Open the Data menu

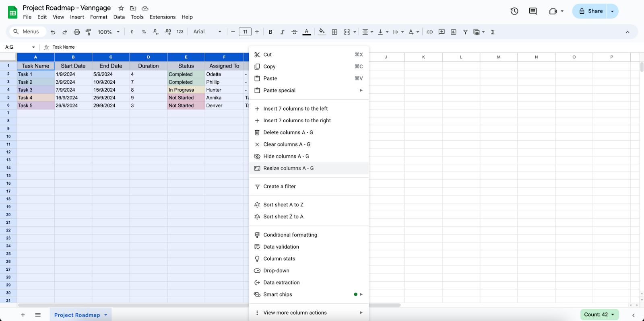[x=119, y=17]
